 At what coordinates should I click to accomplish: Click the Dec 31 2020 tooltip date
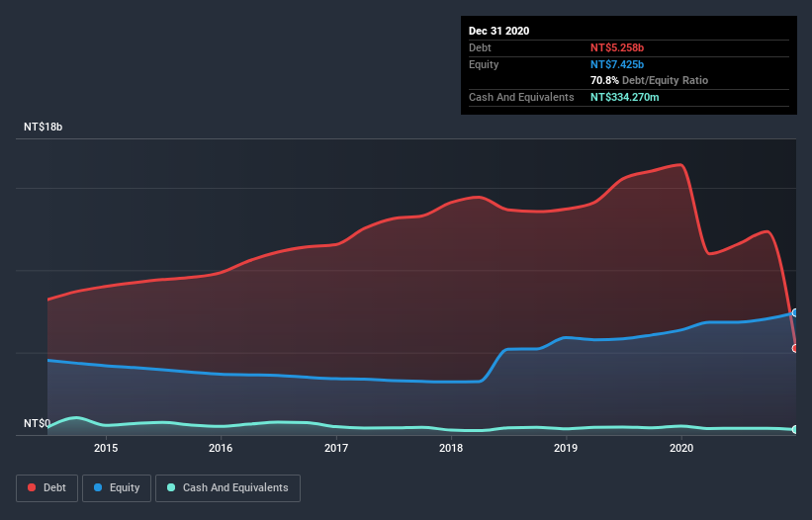(x=499, y=31)
